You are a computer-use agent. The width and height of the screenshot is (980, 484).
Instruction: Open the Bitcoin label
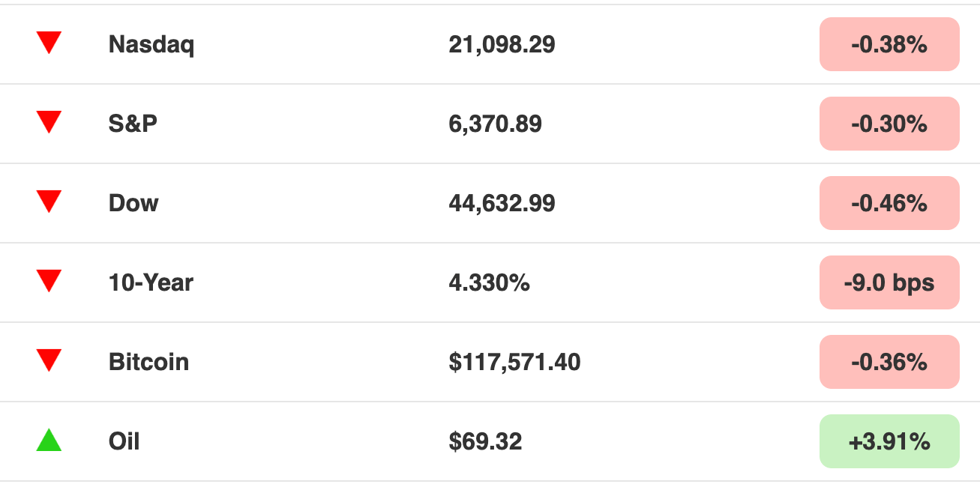pos(148,362)
